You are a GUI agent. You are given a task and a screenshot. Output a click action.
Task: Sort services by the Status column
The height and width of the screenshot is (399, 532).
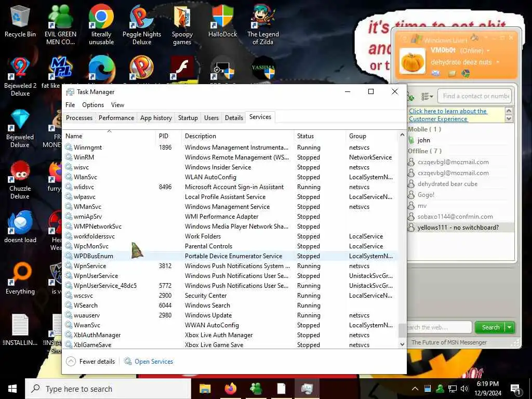click(320, 136)
